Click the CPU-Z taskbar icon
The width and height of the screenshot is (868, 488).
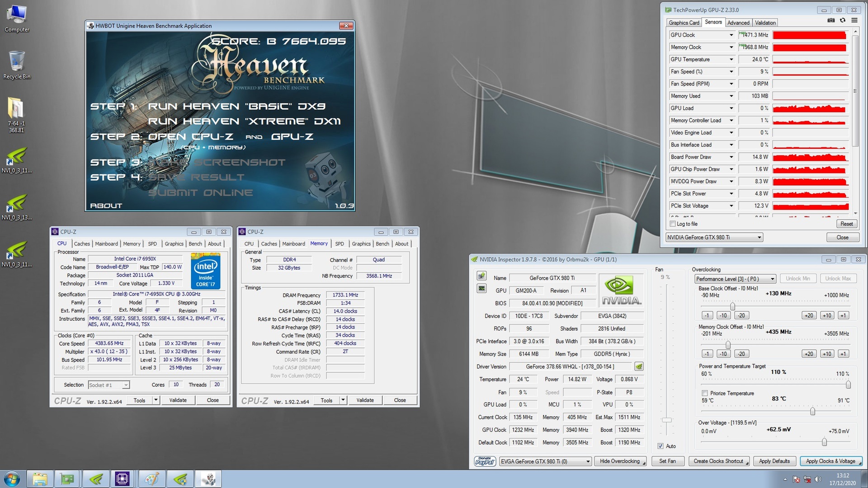pos(123,479)
